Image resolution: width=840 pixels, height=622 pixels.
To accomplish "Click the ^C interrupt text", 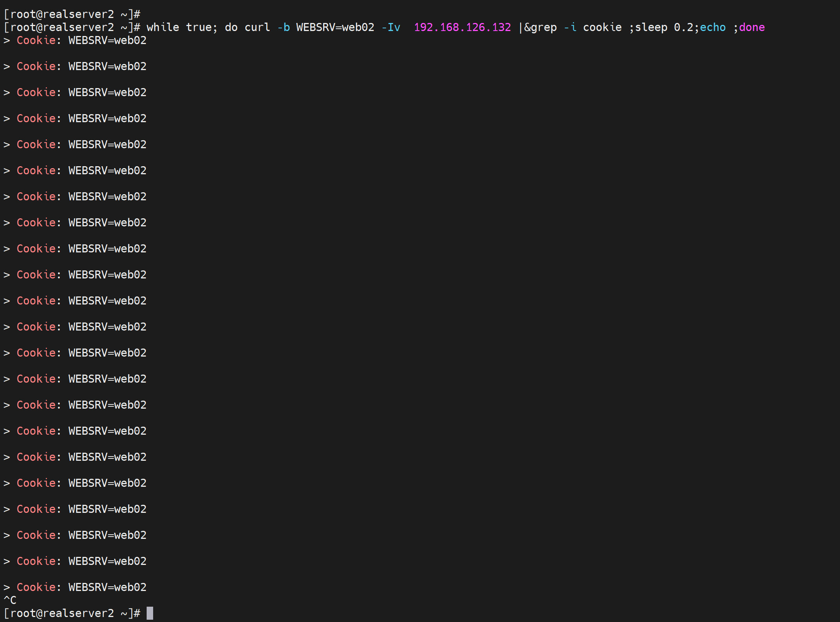I will coord(10,600).
